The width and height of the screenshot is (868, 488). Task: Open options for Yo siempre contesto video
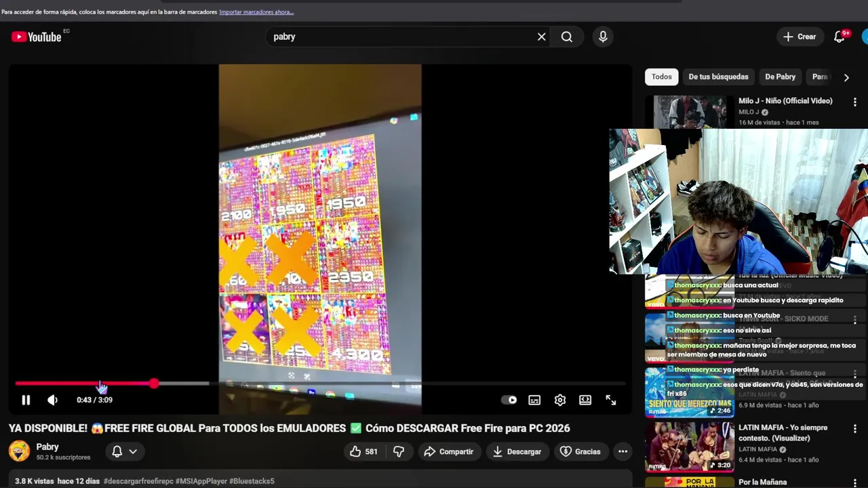click(854, 429)
